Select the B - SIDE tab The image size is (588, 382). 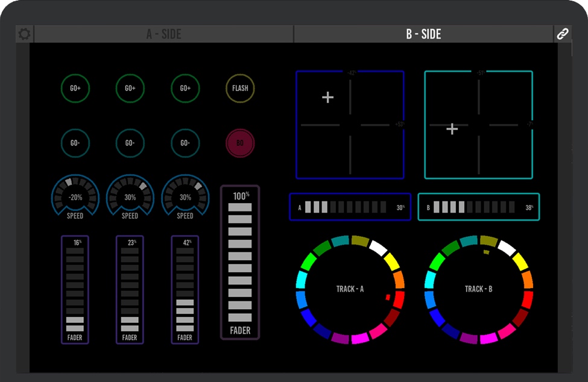[x=423, y=34]
